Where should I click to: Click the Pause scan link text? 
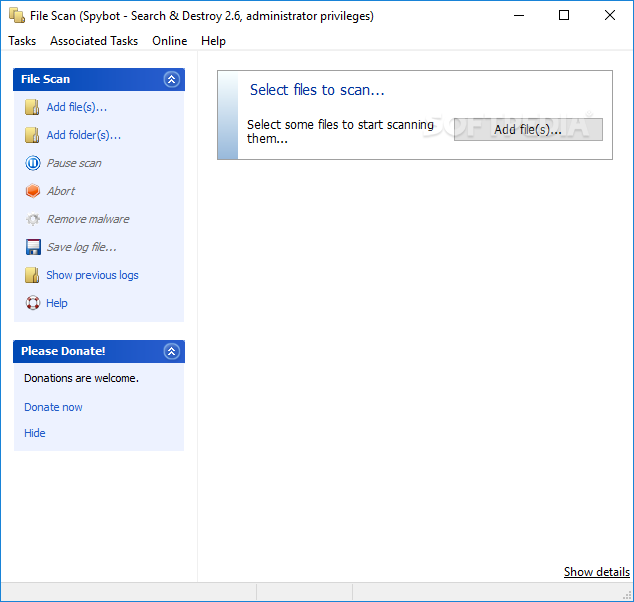pyautogui.click(x=74, y=163)
